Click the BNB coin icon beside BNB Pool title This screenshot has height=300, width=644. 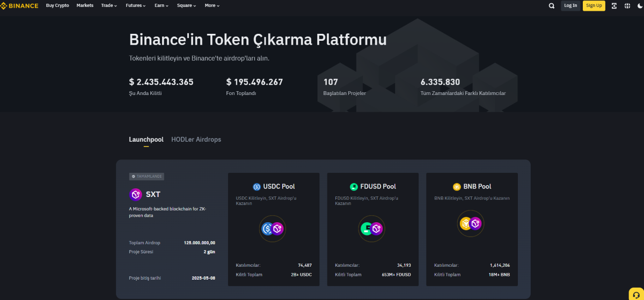point(457,187)
